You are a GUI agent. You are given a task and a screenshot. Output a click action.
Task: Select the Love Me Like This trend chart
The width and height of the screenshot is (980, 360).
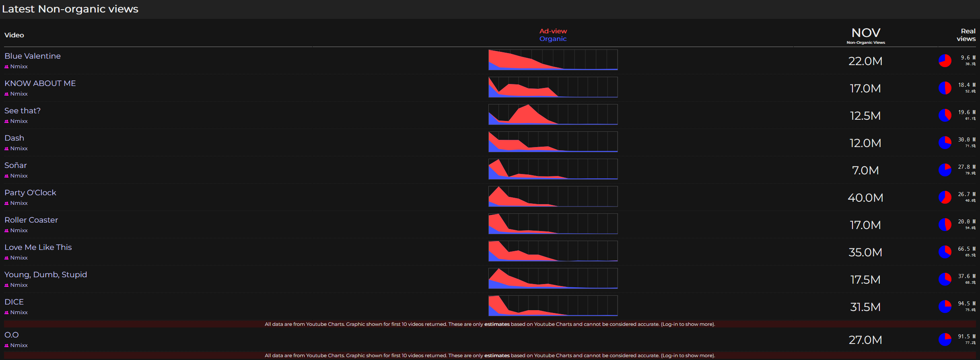[553, 251]
